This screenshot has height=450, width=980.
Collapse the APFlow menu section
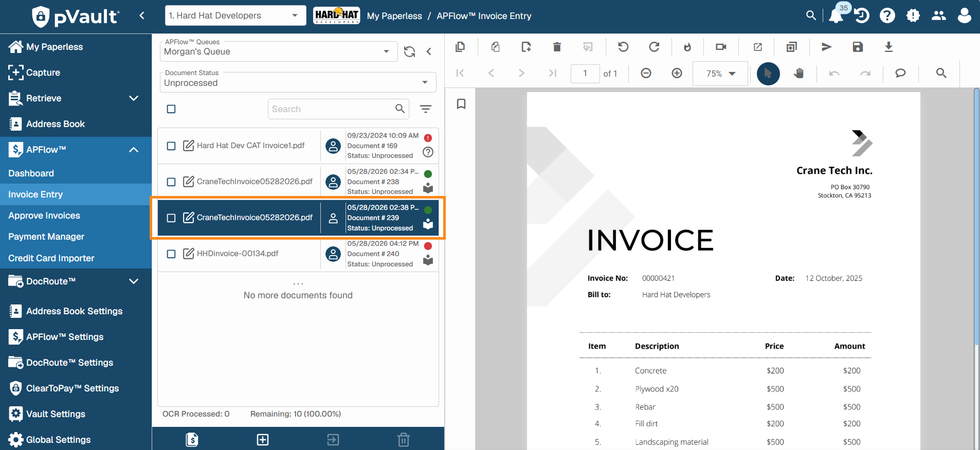[x=134, y=150]
